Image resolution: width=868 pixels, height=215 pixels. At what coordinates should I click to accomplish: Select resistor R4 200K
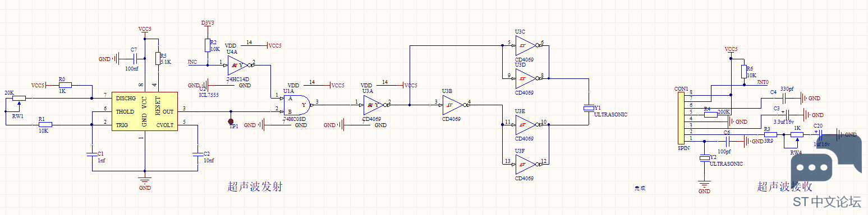(710, 115)
